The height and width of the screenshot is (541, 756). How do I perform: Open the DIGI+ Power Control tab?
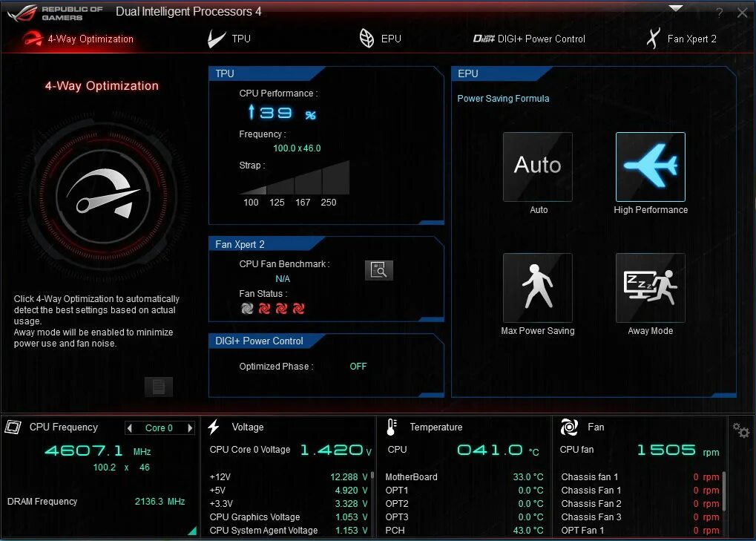(529, 39)
